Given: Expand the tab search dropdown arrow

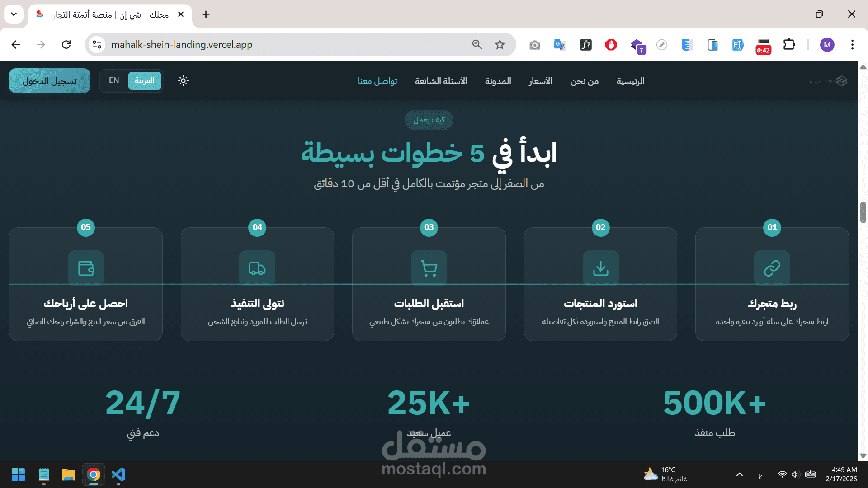Looking at the screenshot, I should pos(14,14).
